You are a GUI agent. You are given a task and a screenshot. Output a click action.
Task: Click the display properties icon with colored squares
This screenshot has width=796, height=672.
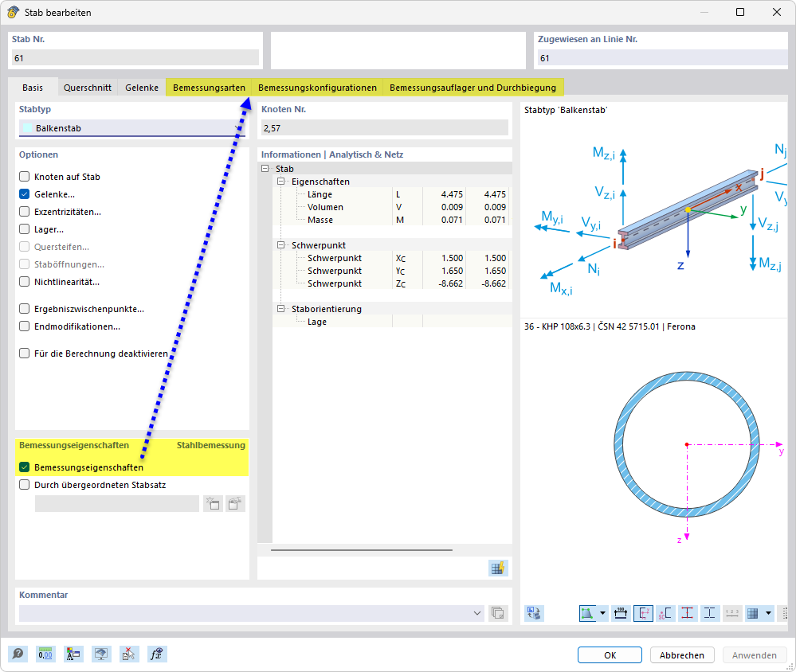[73, 654]
